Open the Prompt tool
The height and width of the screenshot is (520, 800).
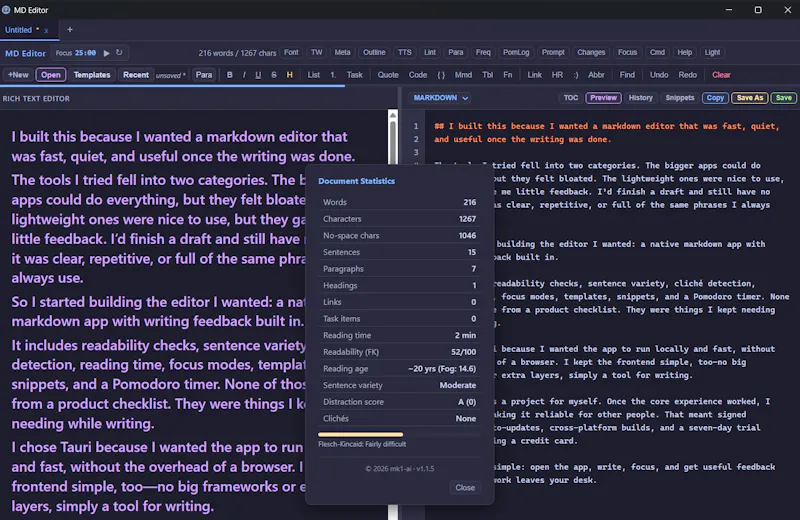pos(553,53)
